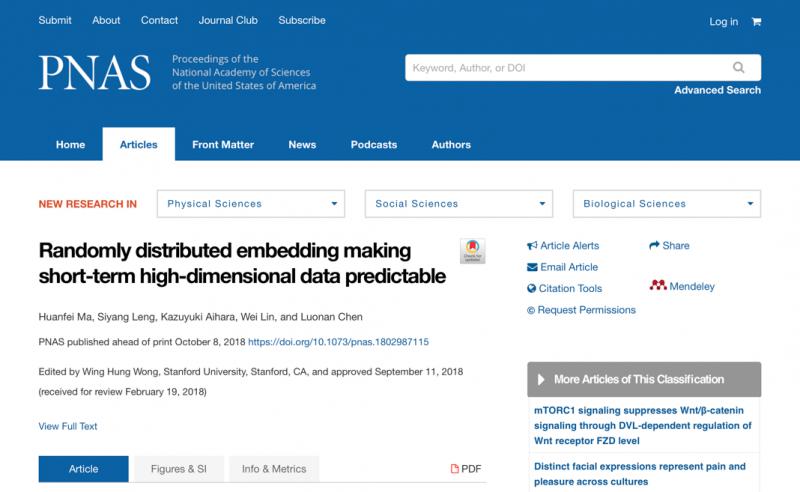Click the Share arrow link
Screen dimensions: 800x492
[669, 246]
